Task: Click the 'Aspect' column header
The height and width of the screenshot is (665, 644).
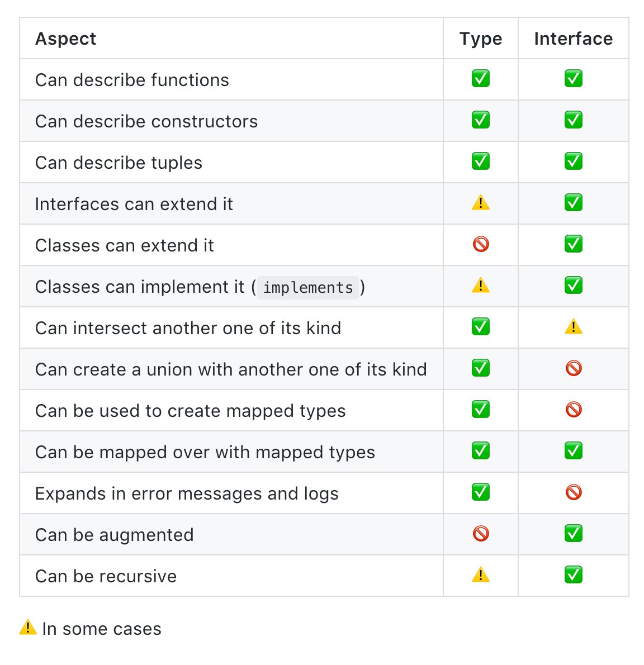Action: coord(66,39)
